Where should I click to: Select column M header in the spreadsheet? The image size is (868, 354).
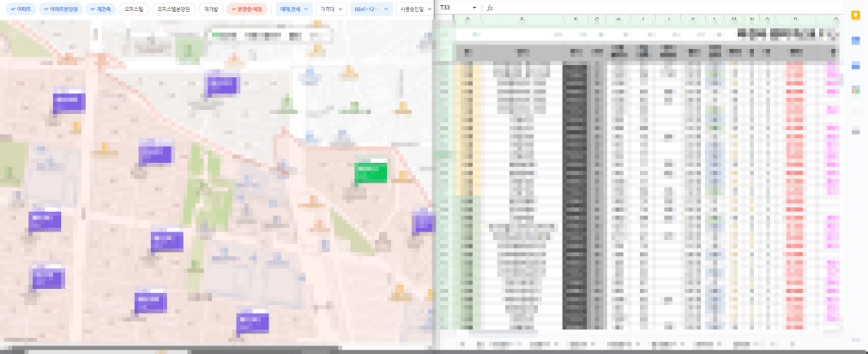[x=734, y=21]
